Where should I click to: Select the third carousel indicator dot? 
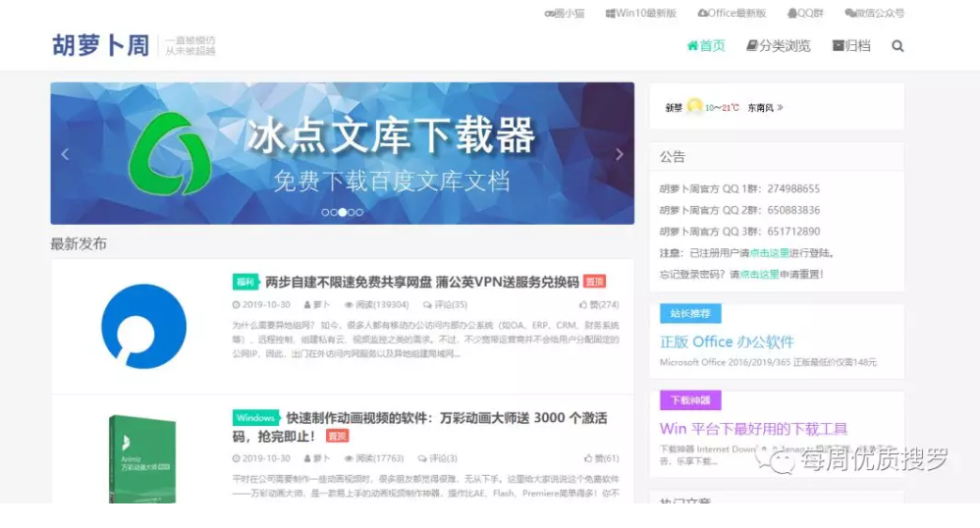(343, 212)
